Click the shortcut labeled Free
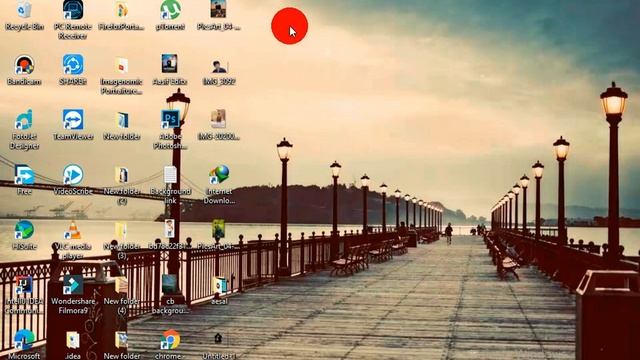The image size is (640, 360). 24,175
